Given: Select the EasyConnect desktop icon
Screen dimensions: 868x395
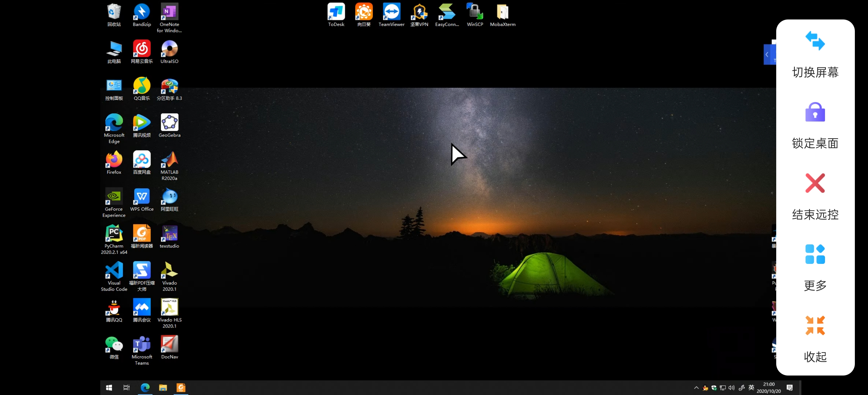Looking at the screenshot, I should (447, 15).
